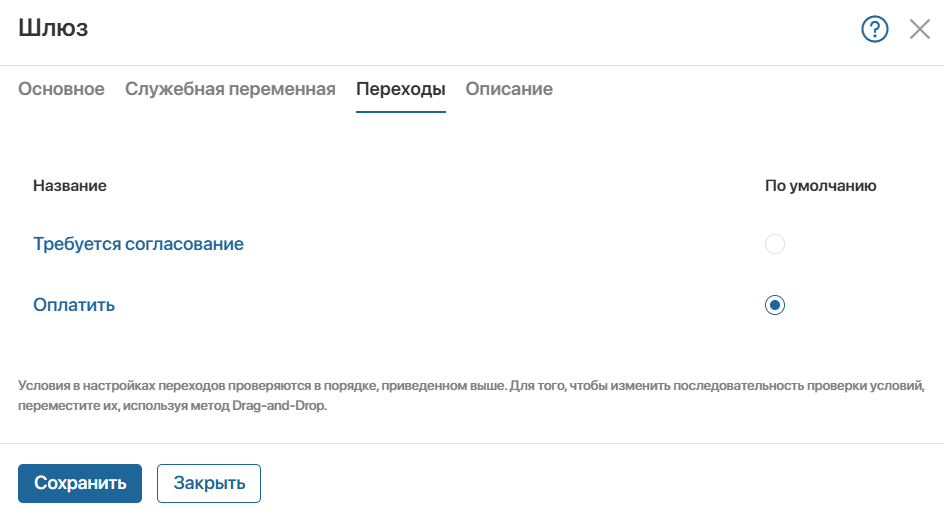The image size is (944, 517).
Task: Open the Служебная переменная tab
Action: pyautogui.click(x=230, y=89)
